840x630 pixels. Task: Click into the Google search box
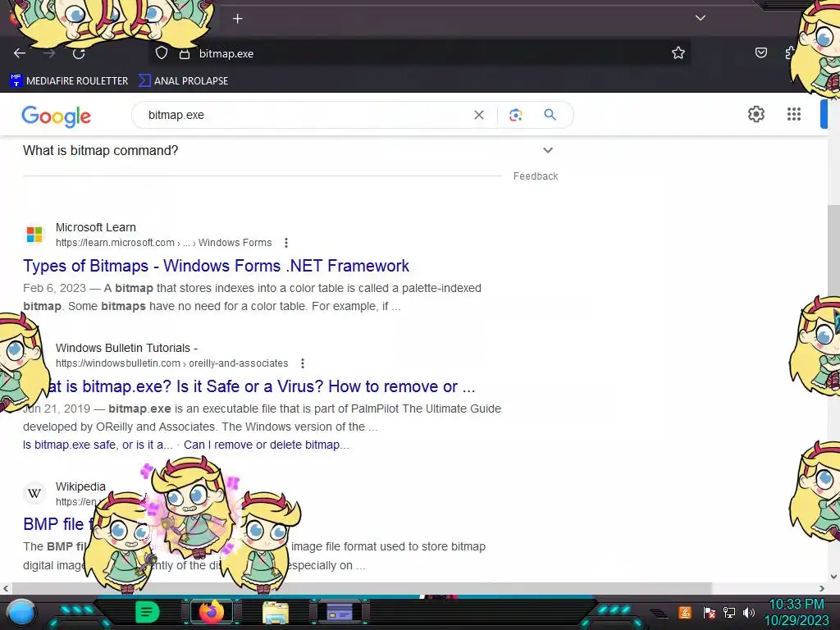305,115
